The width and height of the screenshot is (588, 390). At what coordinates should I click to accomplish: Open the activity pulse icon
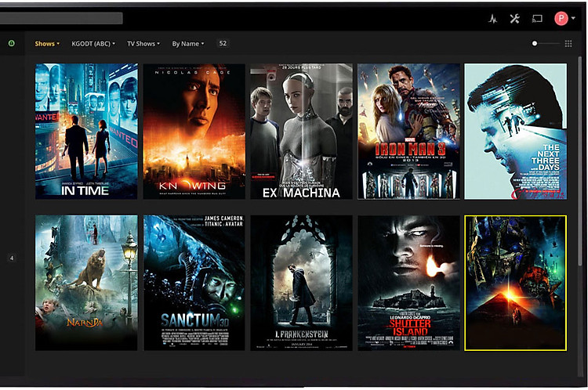[493, 18]
